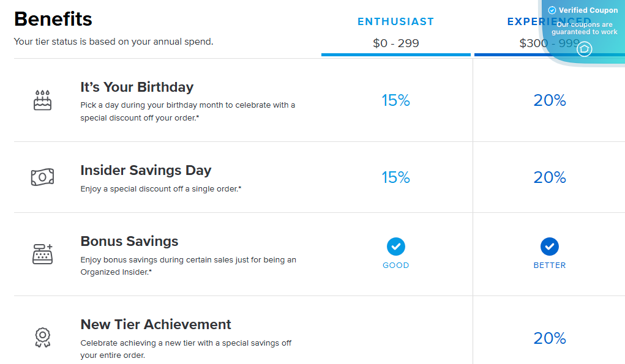Click the 20% Insider Savings Day discount
Screen dimensions: 625x364
549,177
